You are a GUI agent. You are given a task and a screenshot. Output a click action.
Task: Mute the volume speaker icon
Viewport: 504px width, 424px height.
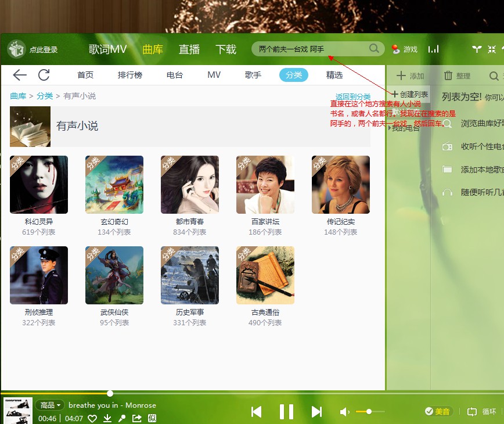pyautogui.click(x=345, y=412)
